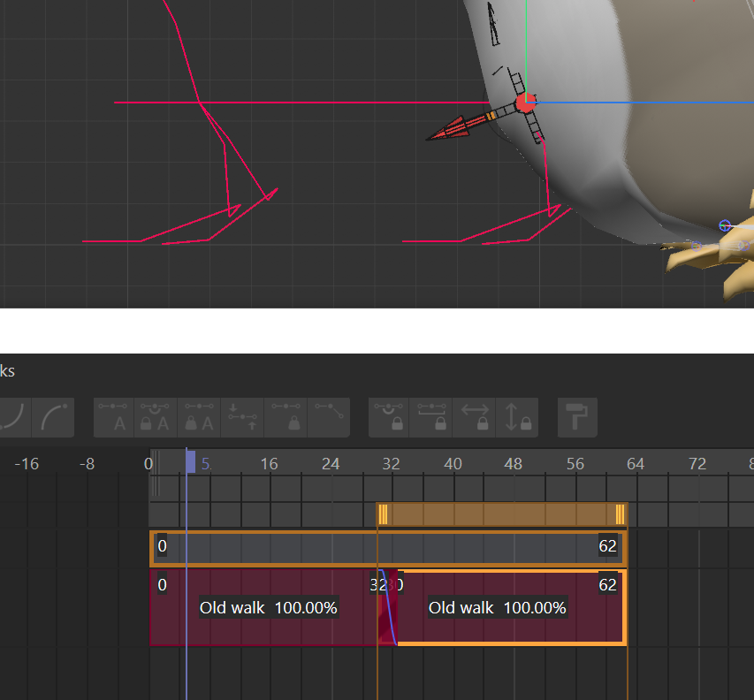Click the left handle of the orange interval bar
754x700 pixels.
383,514
